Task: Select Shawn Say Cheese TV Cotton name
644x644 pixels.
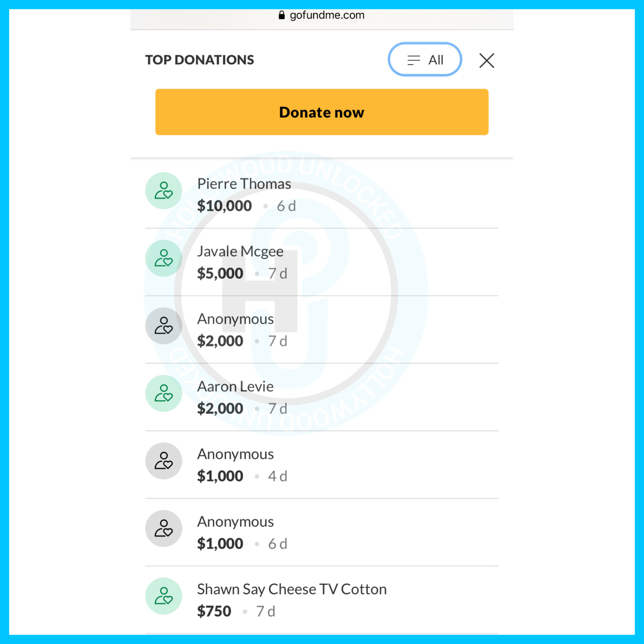Action: point(292,589)
